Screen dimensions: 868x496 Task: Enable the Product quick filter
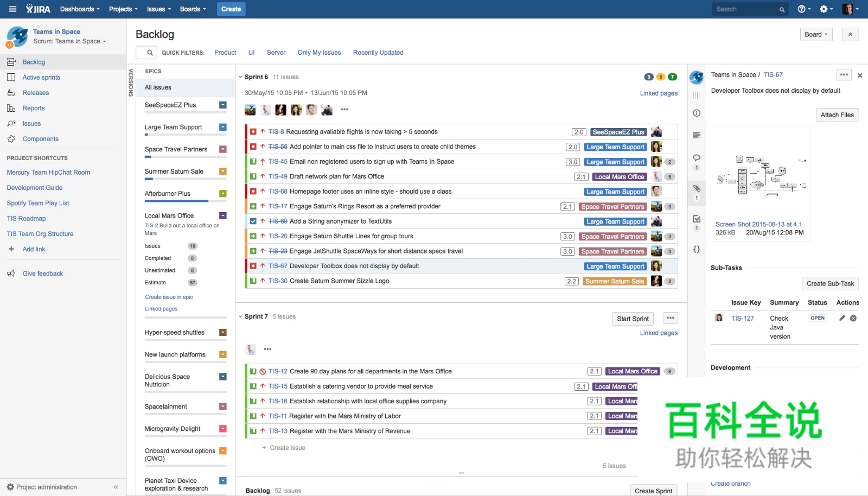[x=225, y=53]
